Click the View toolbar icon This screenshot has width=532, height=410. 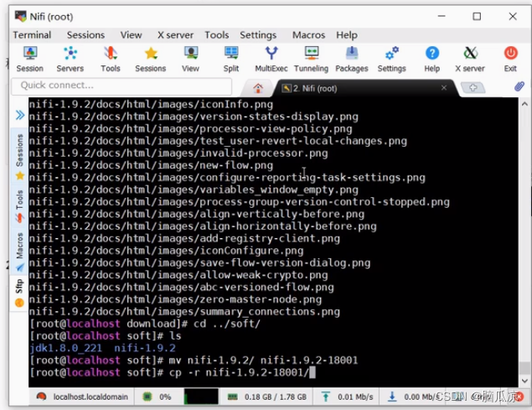[x=191, y=59]
